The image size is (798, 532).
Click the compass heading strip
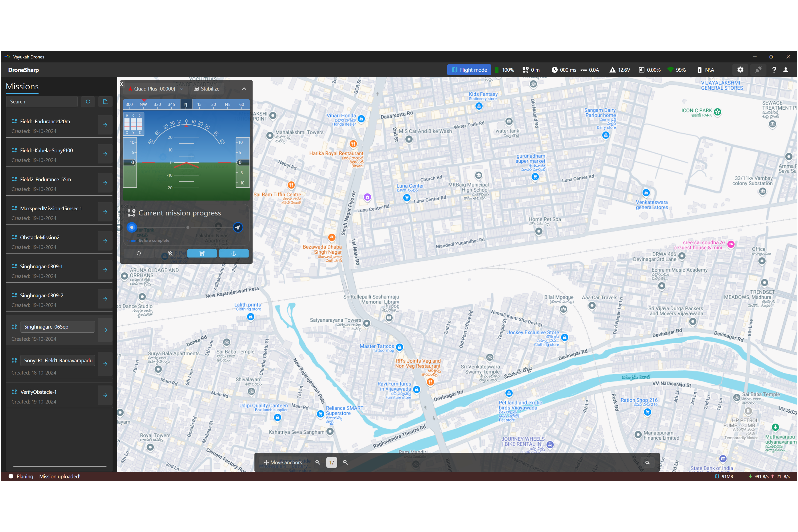pos(186,105)
